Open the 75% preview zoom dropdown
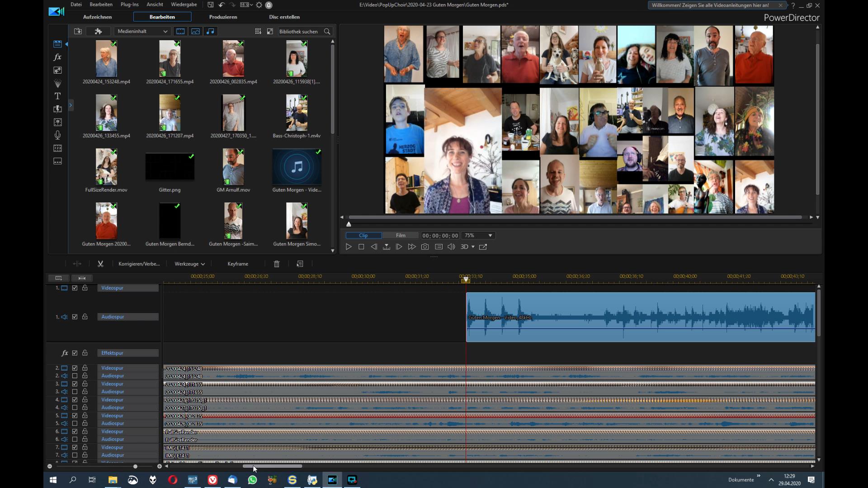 tap(490, 235)
